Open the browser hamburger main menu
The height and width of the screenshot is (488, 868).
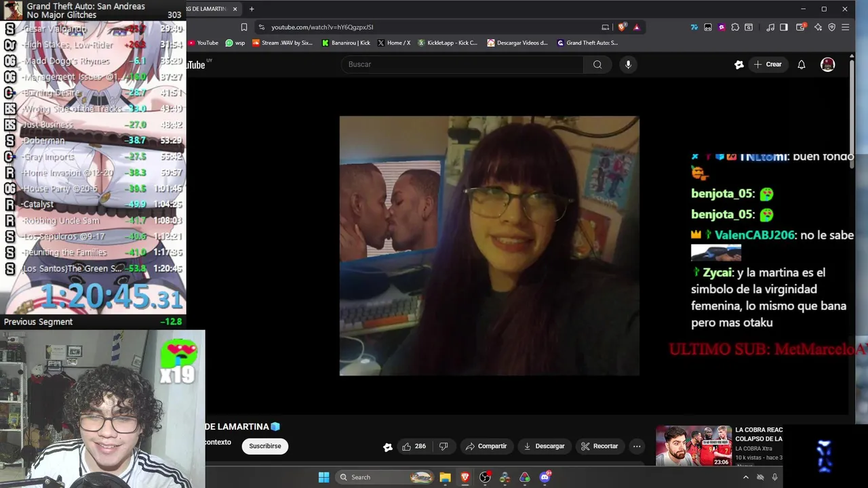coord(846,27)
